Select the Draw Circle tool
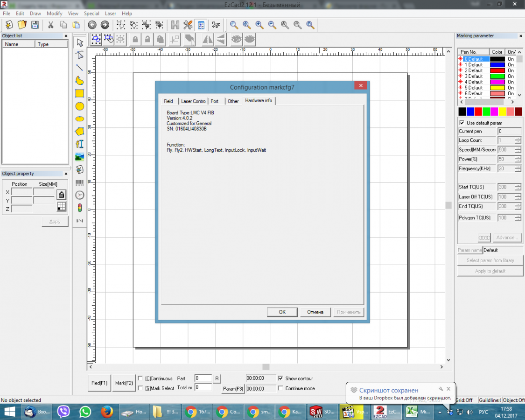The width and height of the screenshot is (525, 420). [x=80, y=106]
